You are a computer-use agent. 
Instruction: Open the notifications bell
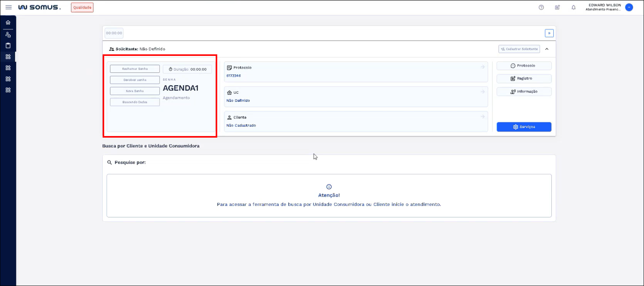coord(573,8)
